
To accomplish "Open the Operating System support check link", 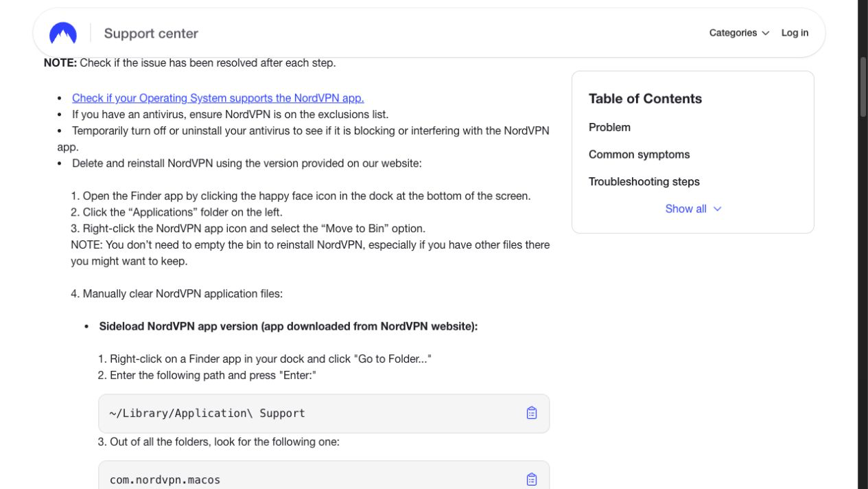I will point(218,98).
